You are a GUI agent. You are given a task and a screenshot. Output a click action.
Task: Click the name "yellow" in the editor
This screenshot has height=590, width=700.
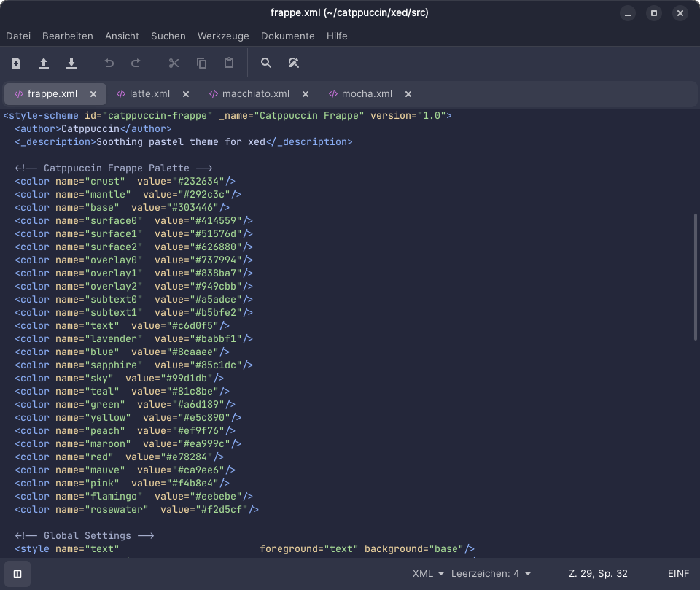coord(108,418)
